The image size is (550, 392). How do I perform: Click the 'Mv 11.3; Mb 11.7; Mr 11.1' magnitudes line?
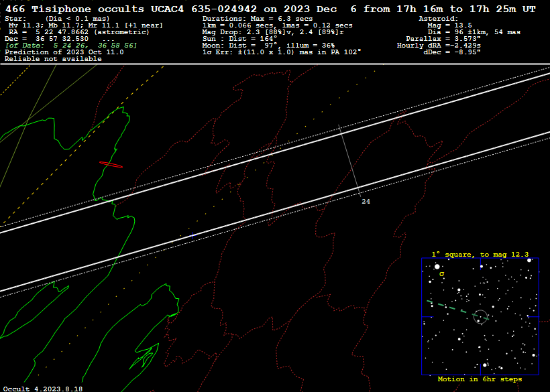tap(86, 25)
